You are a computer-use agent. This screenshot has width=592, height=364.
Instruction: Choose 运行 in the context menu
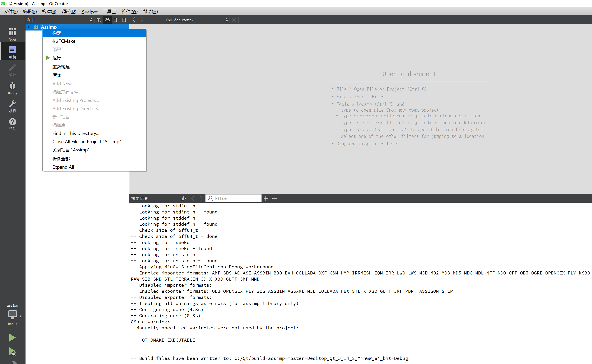(x=94, y=58)
